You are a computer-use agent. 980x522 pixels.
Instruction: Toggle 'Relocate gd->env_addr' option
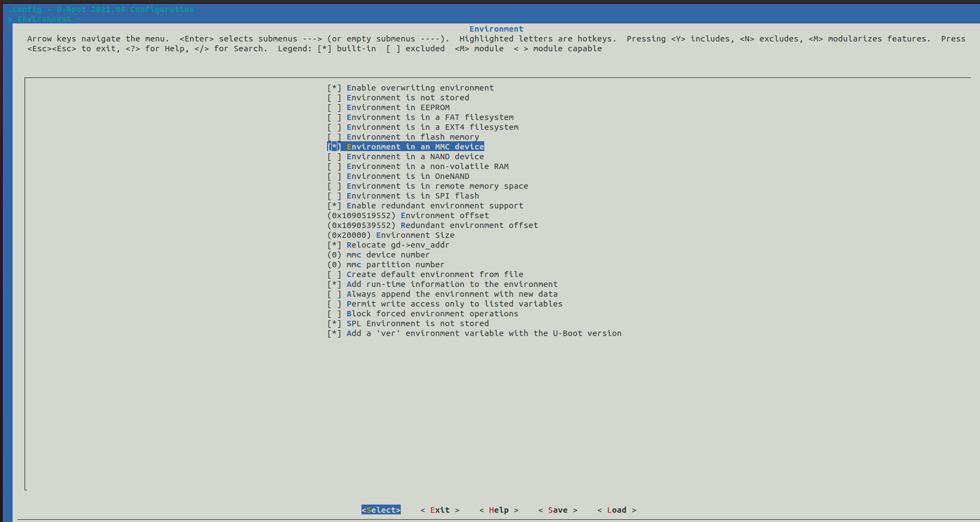coord(388,245)
